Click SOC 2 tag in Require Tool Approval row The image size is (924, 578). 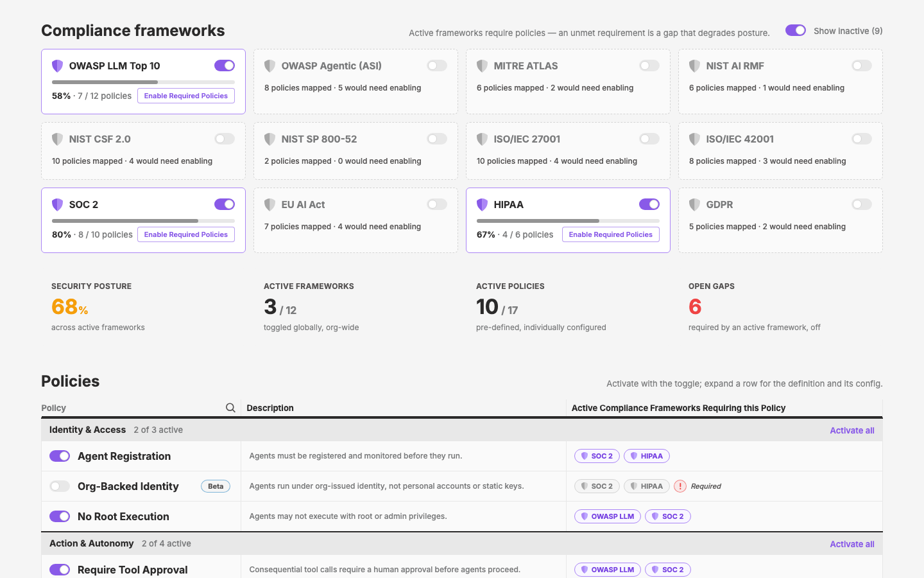[x=668, y=570]
